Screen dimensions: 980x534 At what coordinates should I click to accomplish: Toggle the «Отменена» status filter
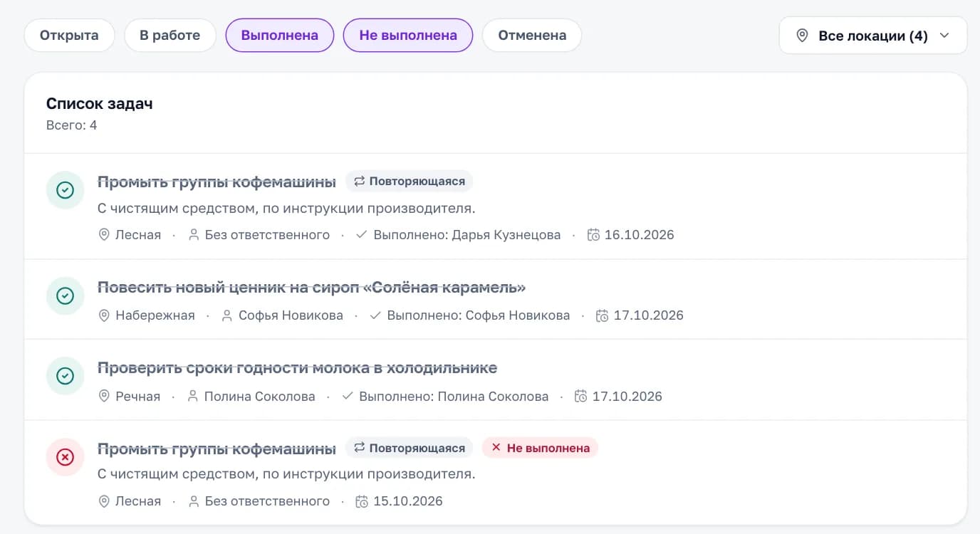click(532, 36)
